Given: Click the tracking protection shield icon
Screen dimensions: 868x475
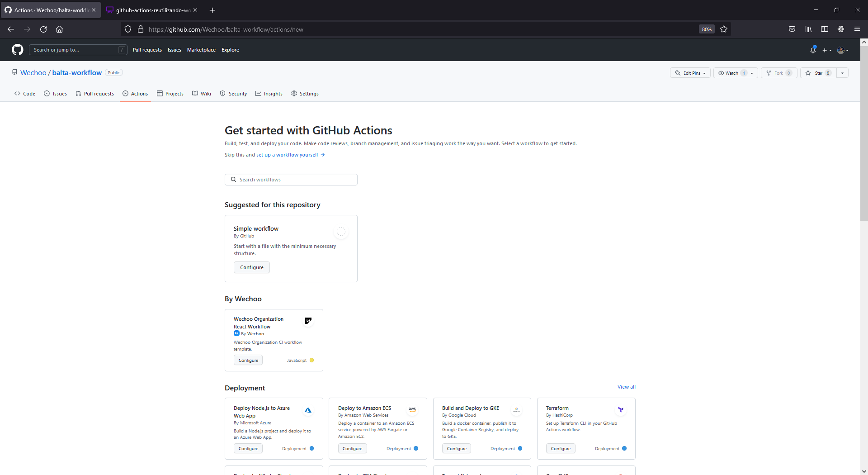Looking at the screenshot, I should [x=128, y=29].
